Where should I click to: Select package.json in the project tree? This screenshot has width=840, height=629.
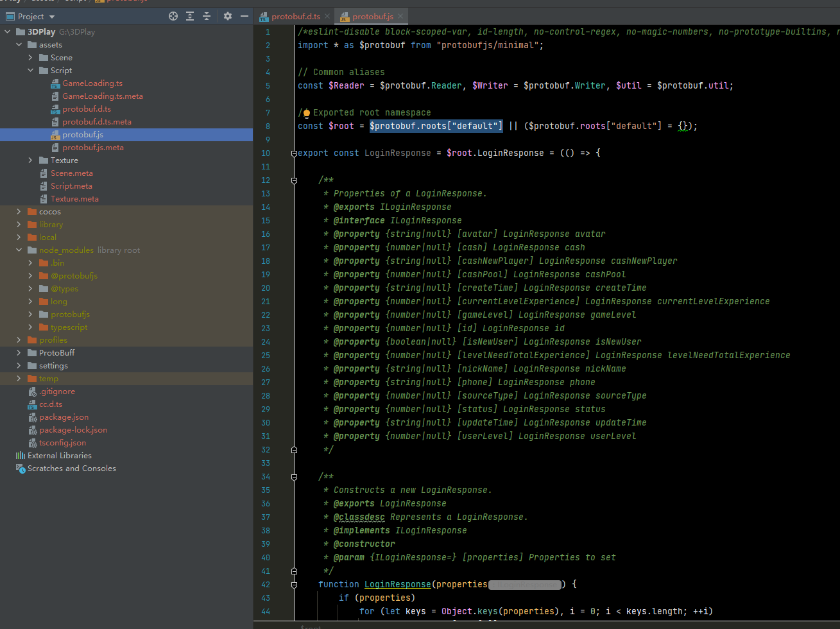[64, 417]
